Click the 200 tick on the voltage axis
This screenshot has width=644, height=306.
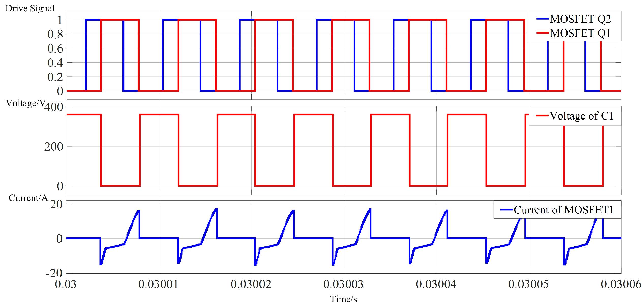pos(54,147)
